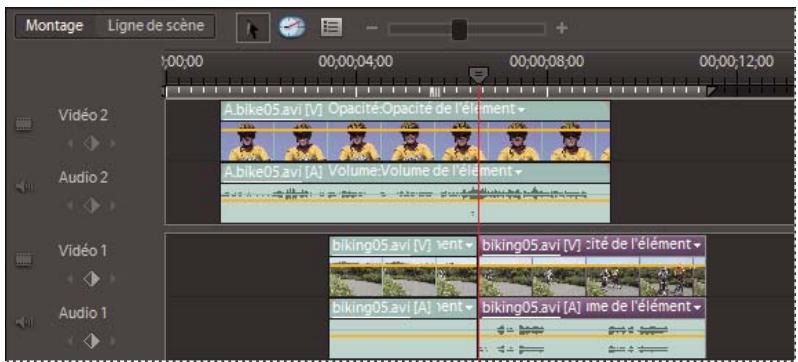Switch to the Ligne de scène tab
Image resolution: width=798 pixels, height=362 pixels.
(155, 26)
